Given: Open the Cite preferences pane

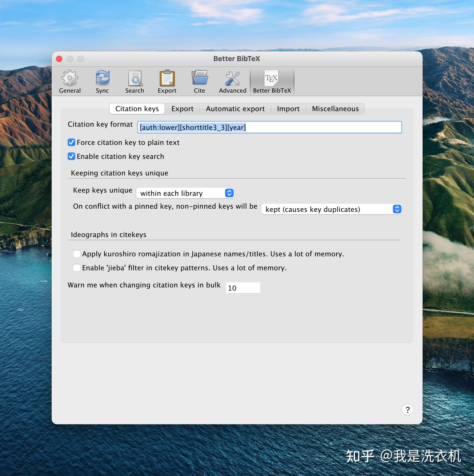Looking at the screenshot, I should coord(200,80).
